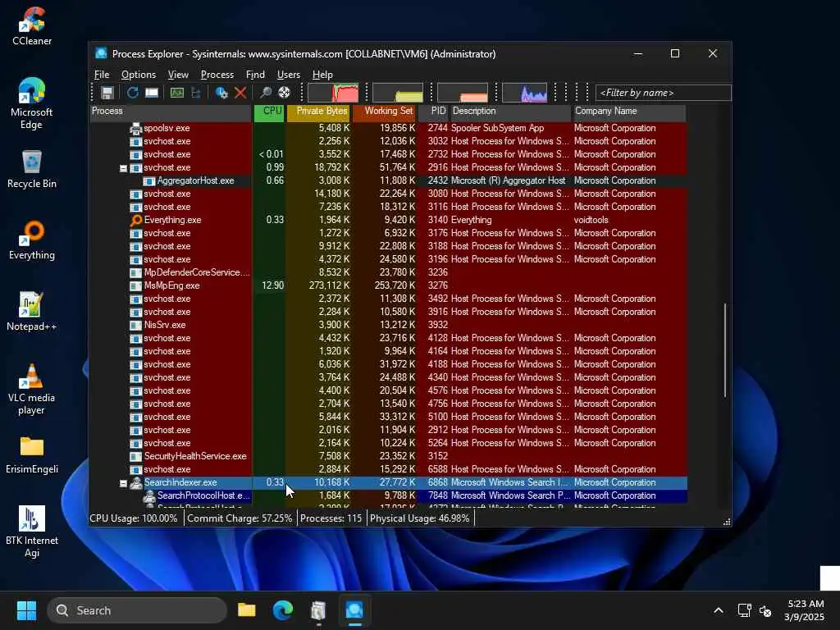
Task: Sort by Company Name column header
Action: tap(629, 112)
